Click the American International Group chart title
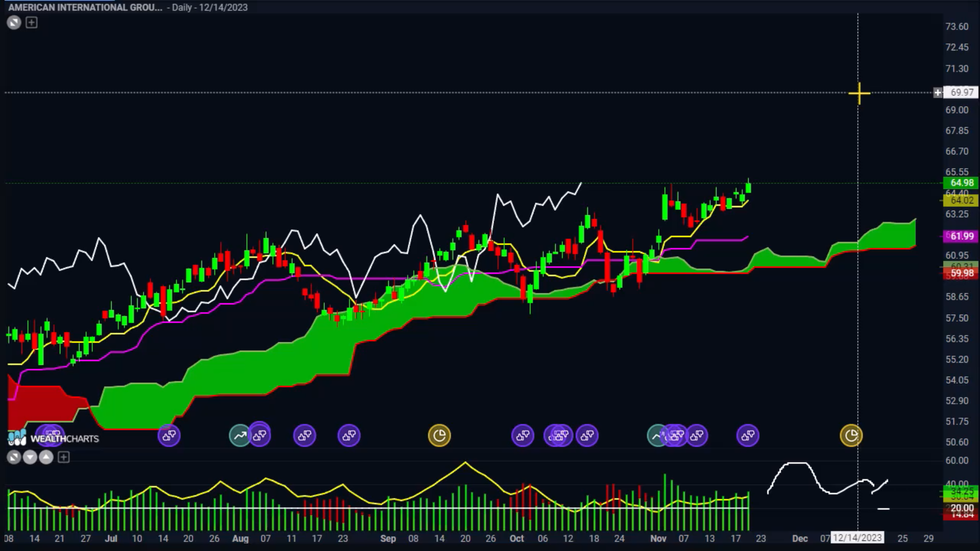The image size is (980, 551). (85, 8)
